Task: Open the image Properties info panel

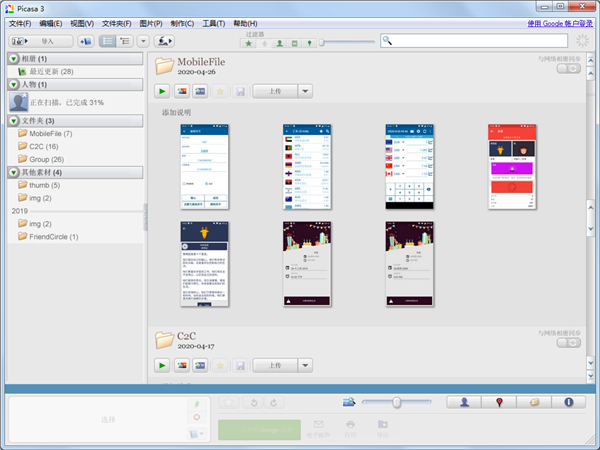Action: 569,402
